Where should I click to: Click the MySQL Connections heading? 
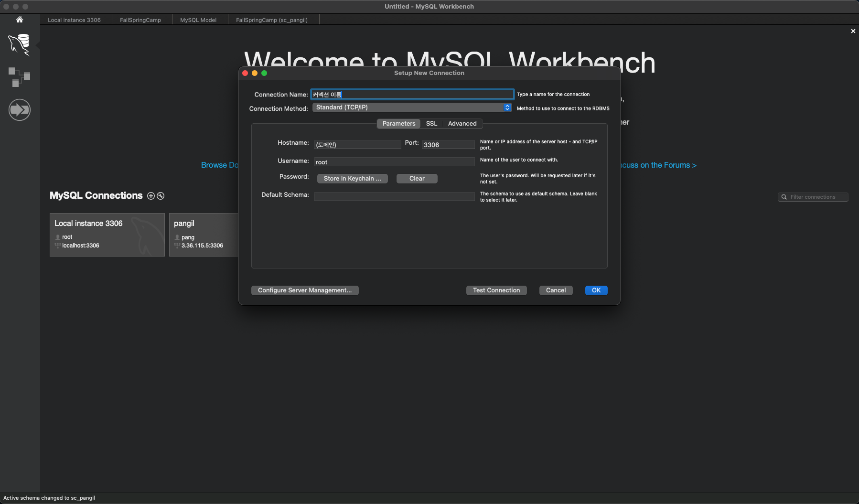pyautogui.click(x=96, y=195)
